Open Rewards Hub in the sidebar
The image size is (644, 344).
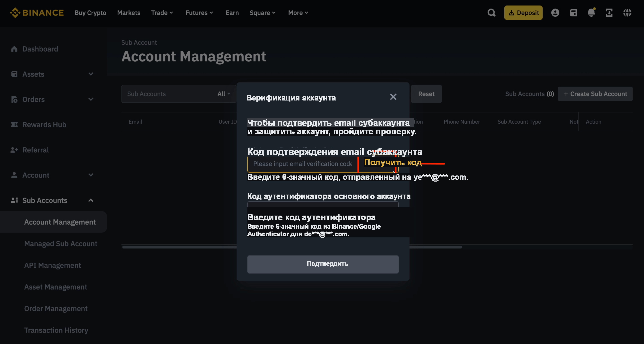(44, 125)
